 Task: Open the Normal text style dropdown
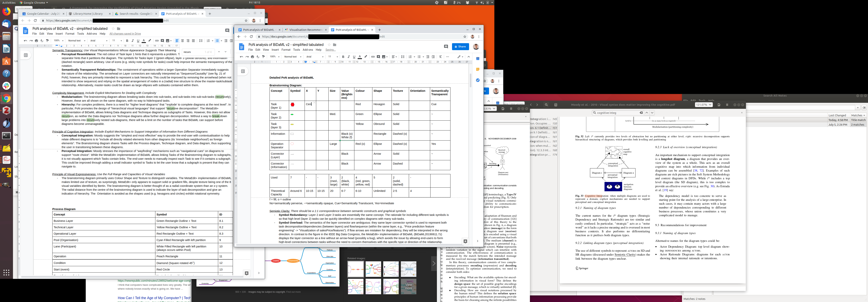coord(292,57)
